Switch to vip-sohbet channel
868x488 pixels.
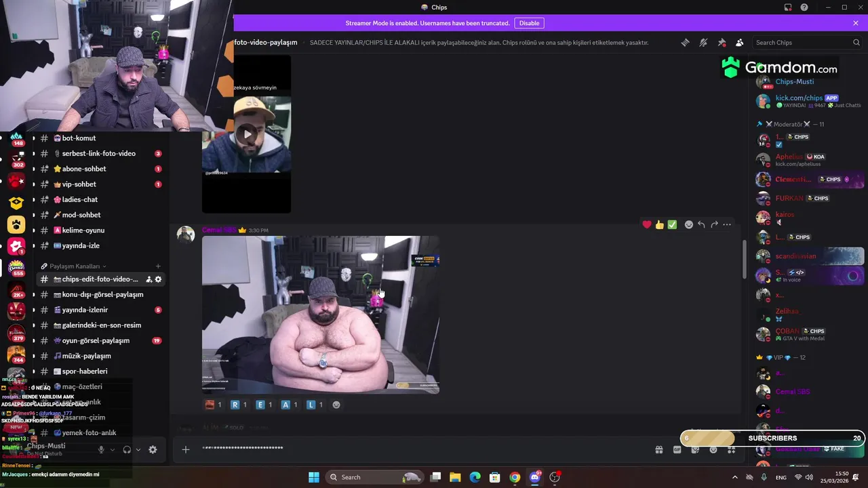[x=100, y=184]
